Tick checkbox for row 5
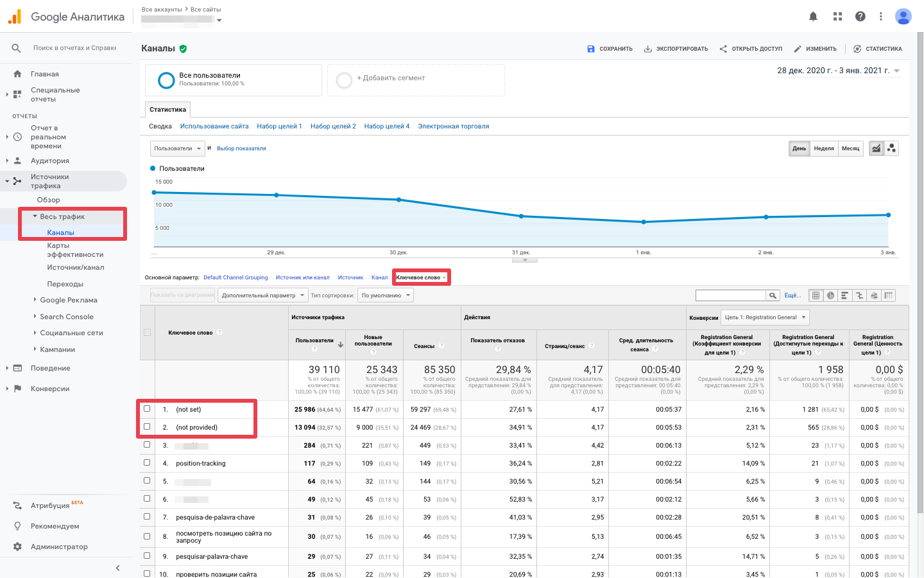The width and height of the screenshot is (924, 578). [147, 480]
